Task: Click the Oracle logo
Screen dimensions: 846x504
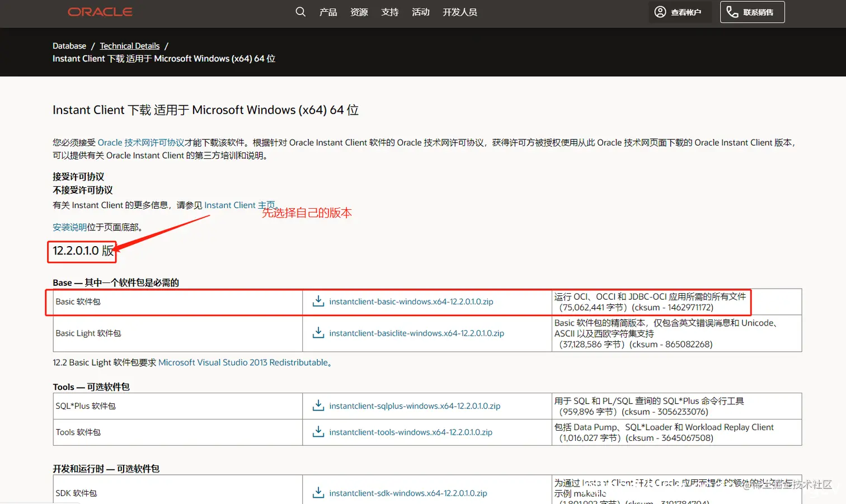Action: (100, 12)
